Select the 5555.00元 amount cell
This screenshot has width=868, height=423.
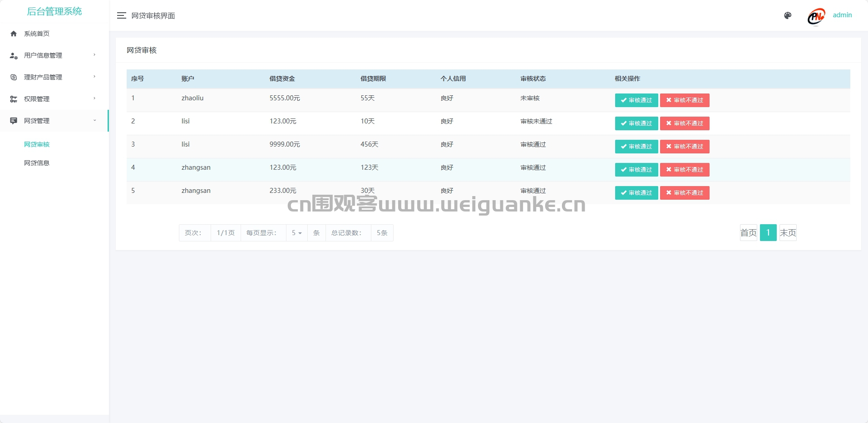(285, 98)
